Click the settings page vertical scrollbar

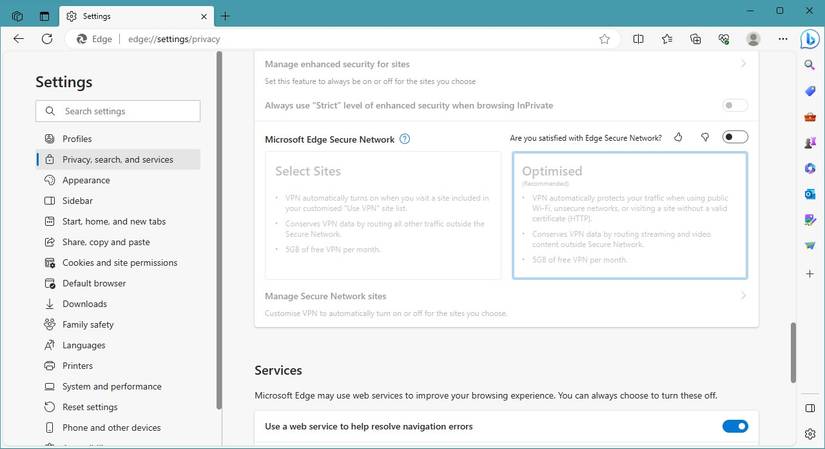(793, 350)
